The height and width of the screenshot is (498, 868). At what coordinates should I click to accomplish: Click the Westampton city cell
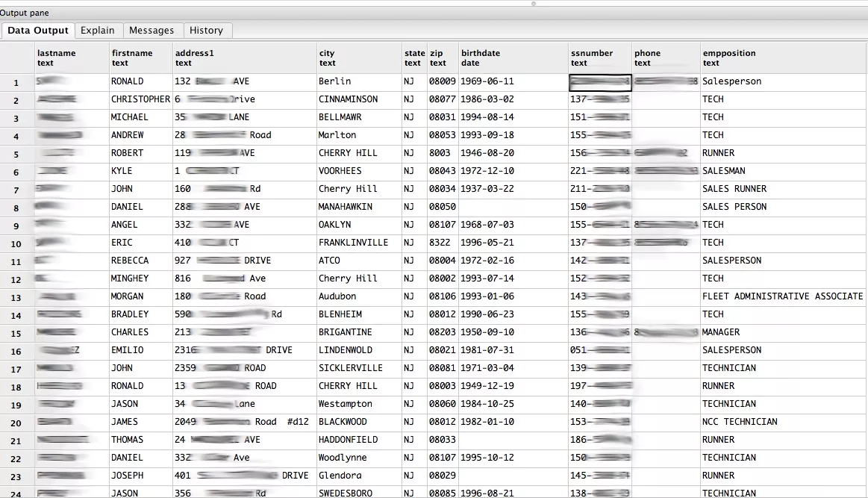[359, 404]
